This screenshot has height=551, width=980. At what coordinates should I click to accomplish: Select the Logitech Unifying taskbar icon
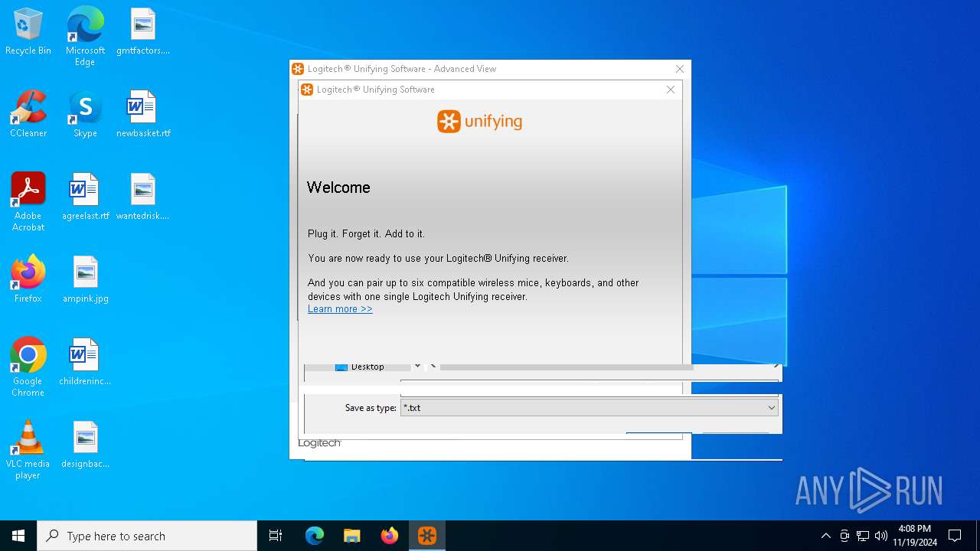427,536
